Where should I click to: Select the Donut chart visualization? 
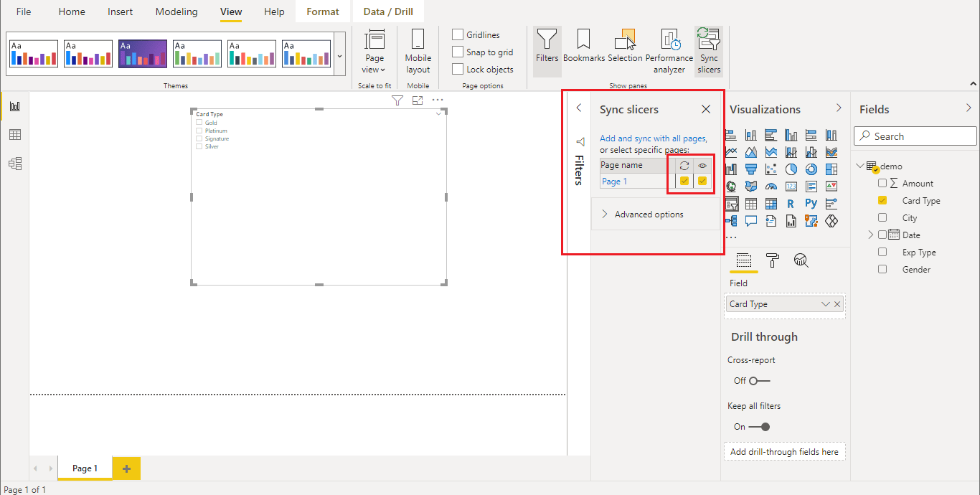(x=811, y=169)
